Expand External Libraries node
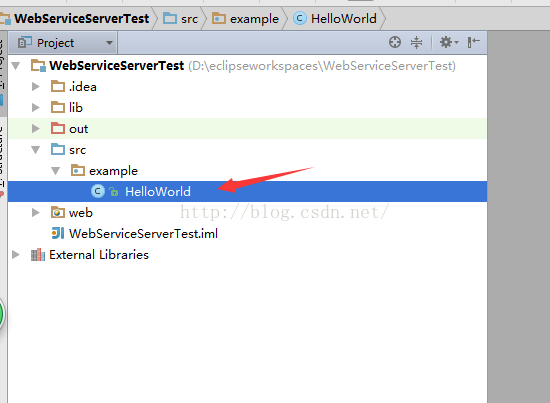 pos(15,255)
